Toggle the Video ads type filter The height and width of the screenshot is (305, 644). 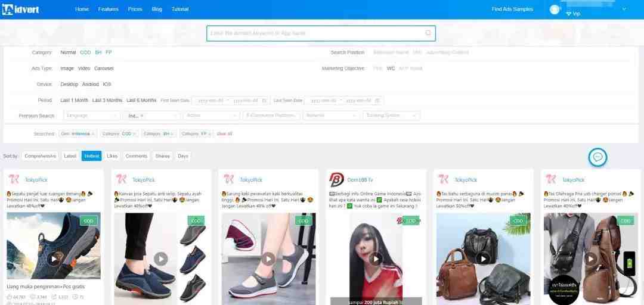click(84, 69)
